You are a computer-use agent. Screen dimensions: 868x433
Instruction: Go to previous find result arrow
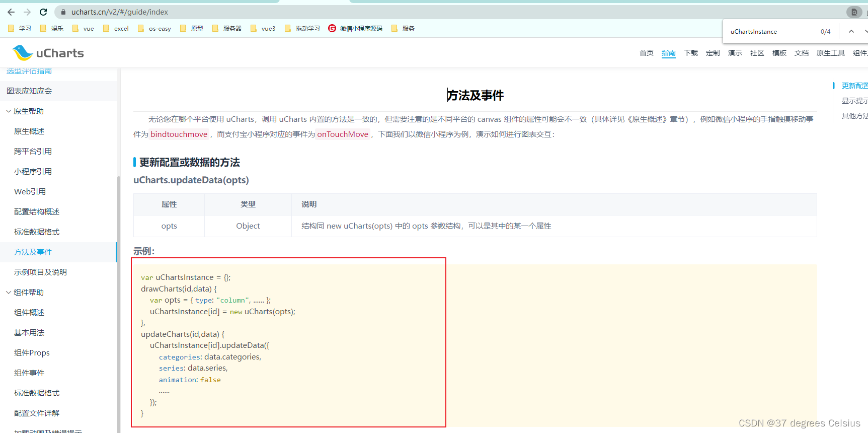(x=851, y=31)
